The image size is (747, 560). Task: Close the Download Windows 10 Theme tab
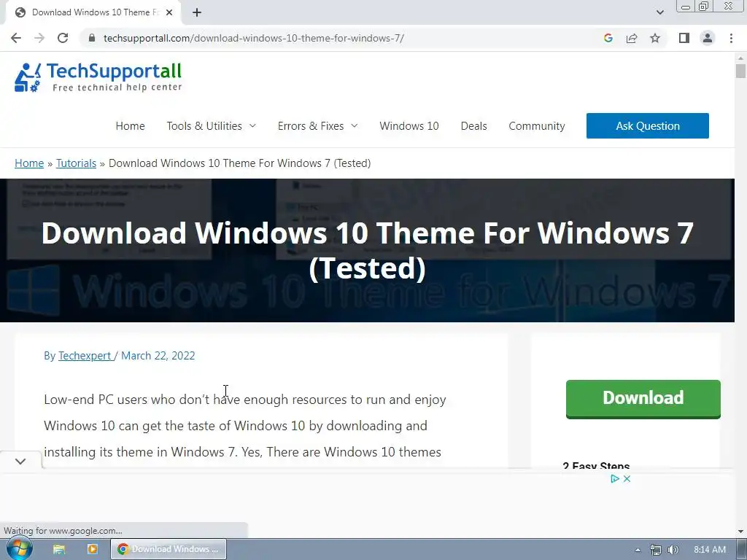(169, 12)
